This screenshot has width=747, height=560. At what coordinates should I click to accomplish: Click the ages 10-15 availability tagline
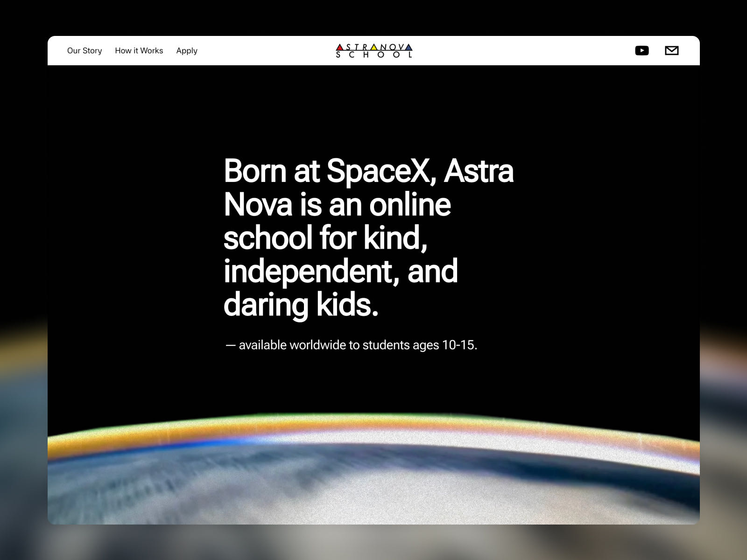352,345
